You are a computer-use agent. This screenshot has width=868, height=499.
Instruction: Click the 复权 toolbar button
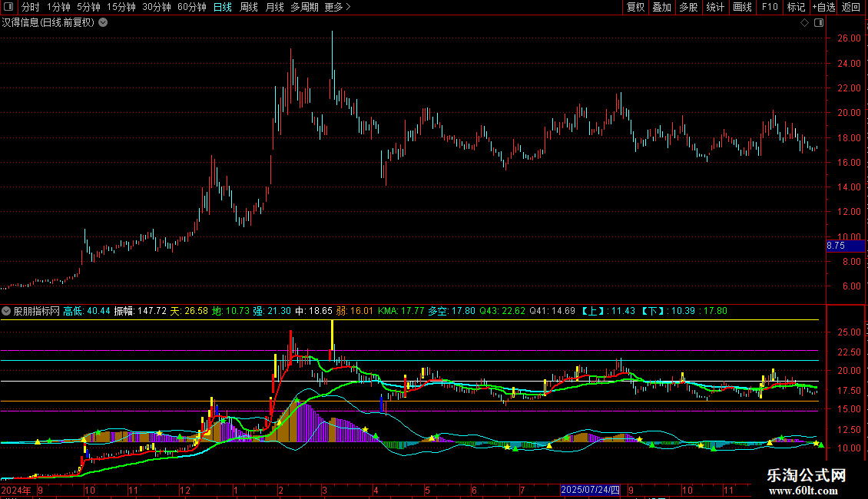tap(635, 7)
